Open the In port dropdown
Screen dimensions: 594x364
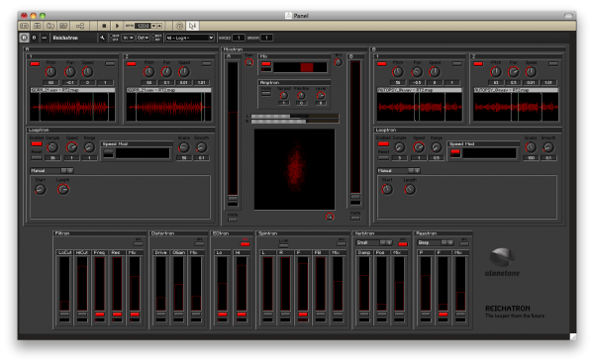click(128, 38)
